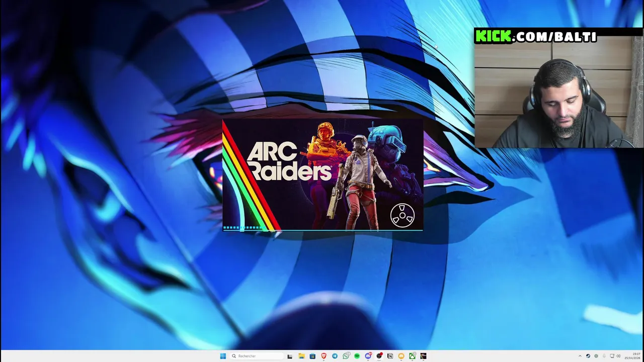Open Steam from the system tray
This screenshot has width=644, height=362.
click(588, 356)
